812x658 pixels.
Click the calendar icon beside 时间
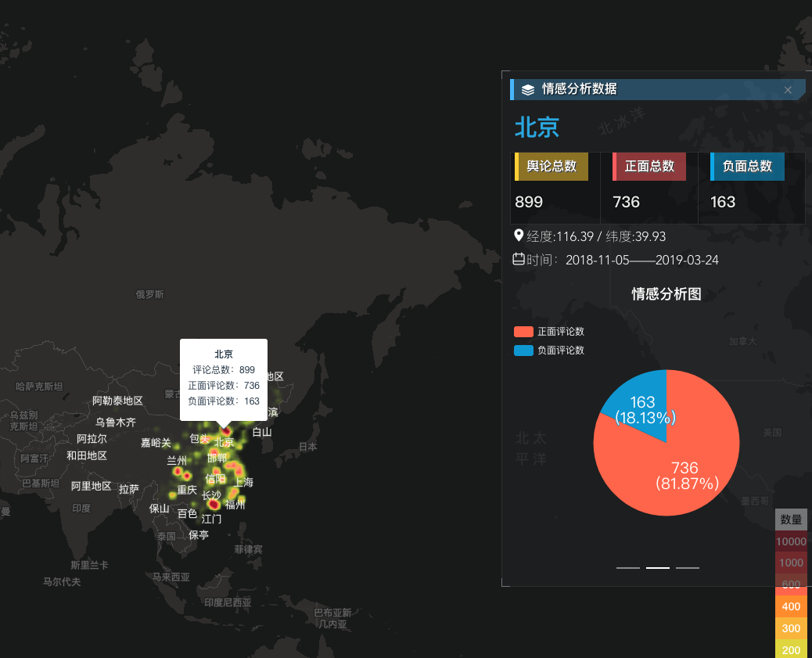point(519,258)
